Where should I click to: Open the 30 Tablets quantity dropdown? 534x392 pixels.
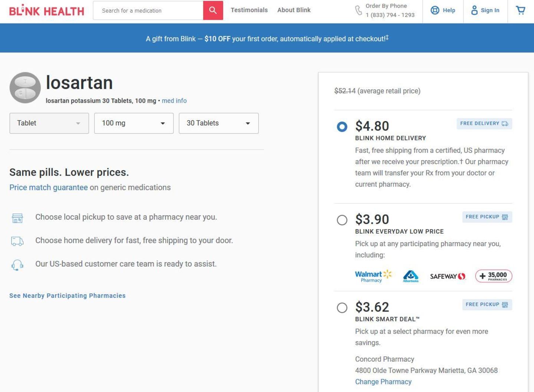click(218, 123)
